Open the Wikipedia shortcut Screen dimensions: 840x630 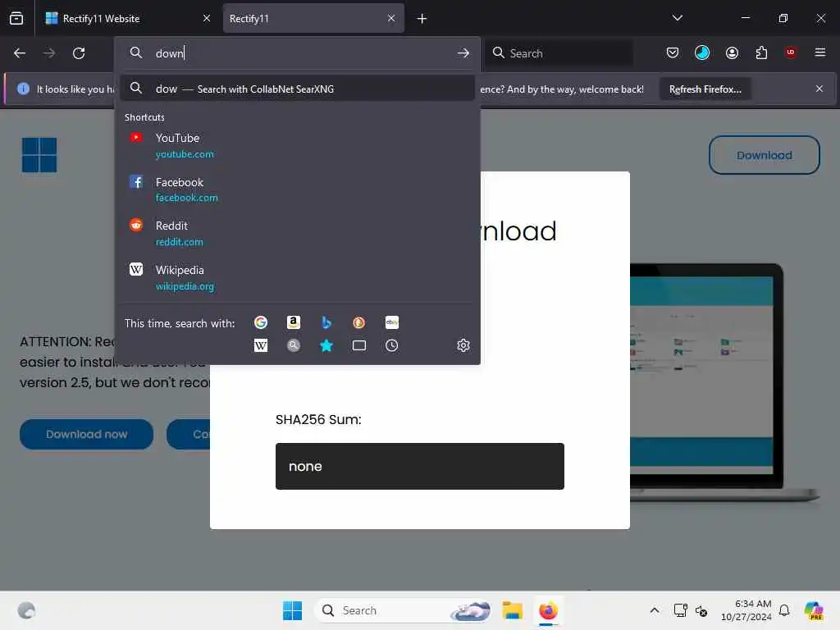click(297, 277)
